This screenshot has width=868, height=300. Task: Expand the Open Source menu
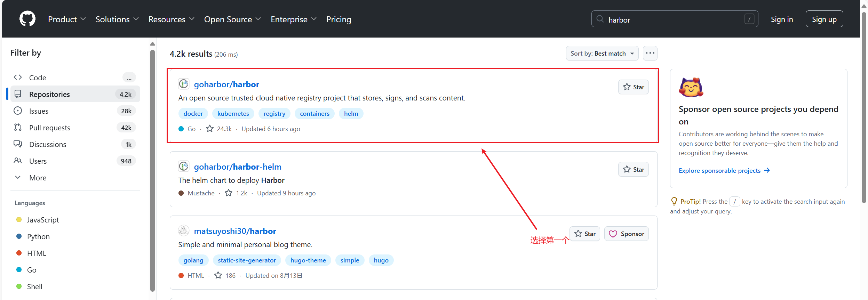(x=232, y=19)
